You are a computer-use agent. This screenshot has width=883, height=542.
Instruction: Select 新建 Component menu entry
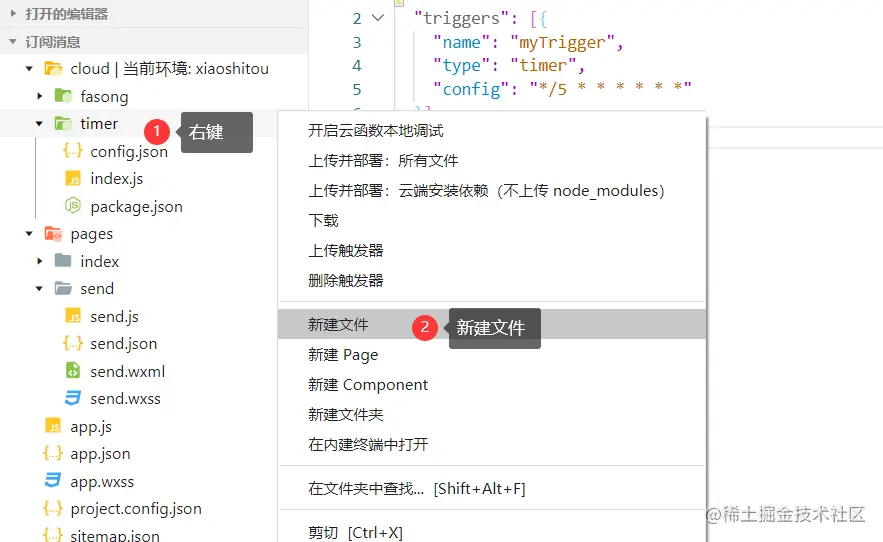492,384
